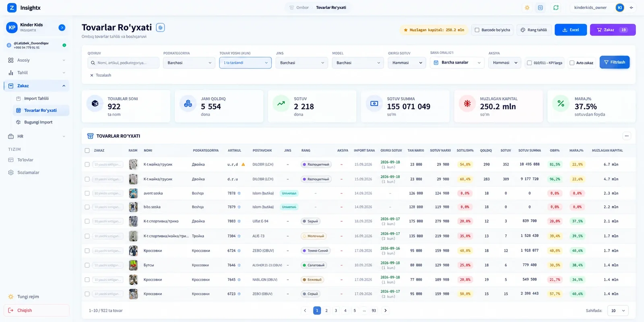Image resolution: width=644 pixels, height=322 pixels.
Task: Click the logout arrow next to KI avatar
Action: click(x=632, y=8)
